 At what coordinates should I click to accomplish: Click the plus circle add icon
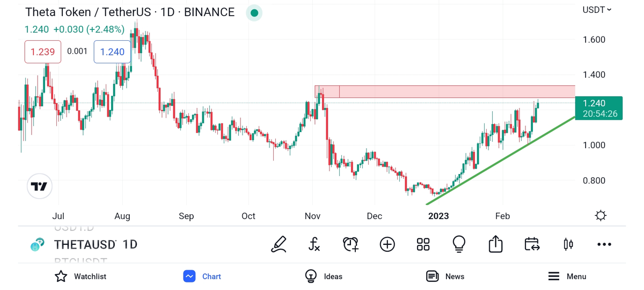coord(387,244)
